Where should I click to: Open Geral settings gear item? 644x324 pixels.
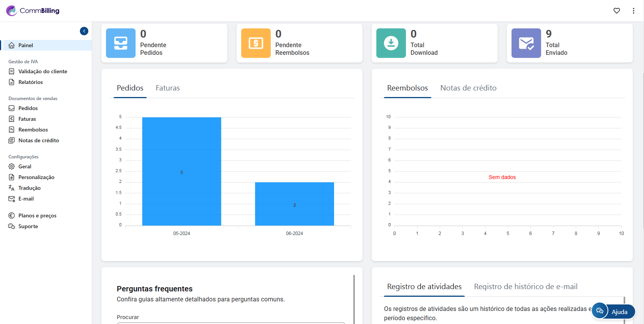coord(25,166)
